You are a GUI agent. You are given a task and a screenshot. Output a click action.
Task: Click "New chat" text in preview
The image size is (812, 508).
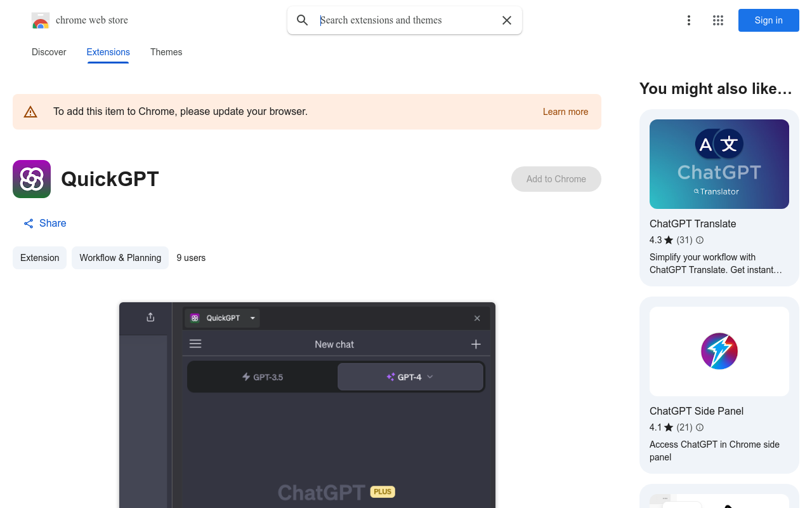(334, 344)
